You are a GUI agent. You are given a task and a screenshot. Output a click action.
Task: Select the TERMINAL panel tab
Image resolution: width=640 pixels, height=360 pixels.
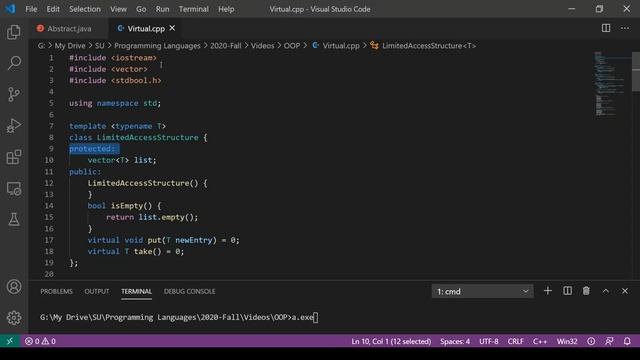point(136,291)
